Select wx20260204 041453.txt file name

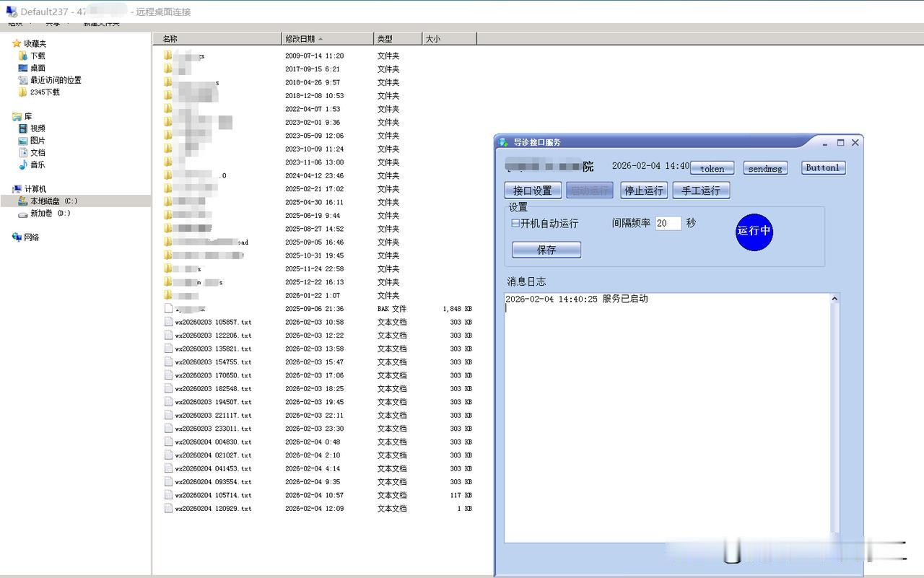213,469
